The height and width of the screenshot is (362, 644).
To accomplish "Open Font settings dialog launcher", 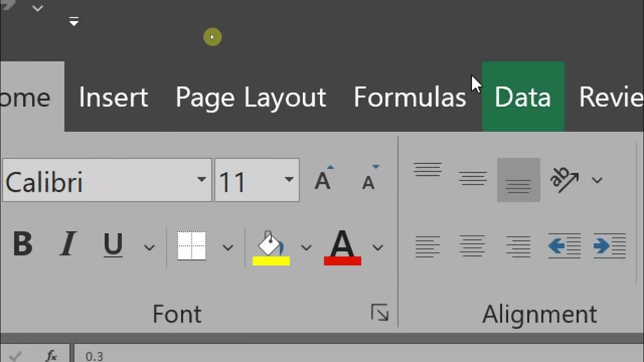I will pos(379,313).
